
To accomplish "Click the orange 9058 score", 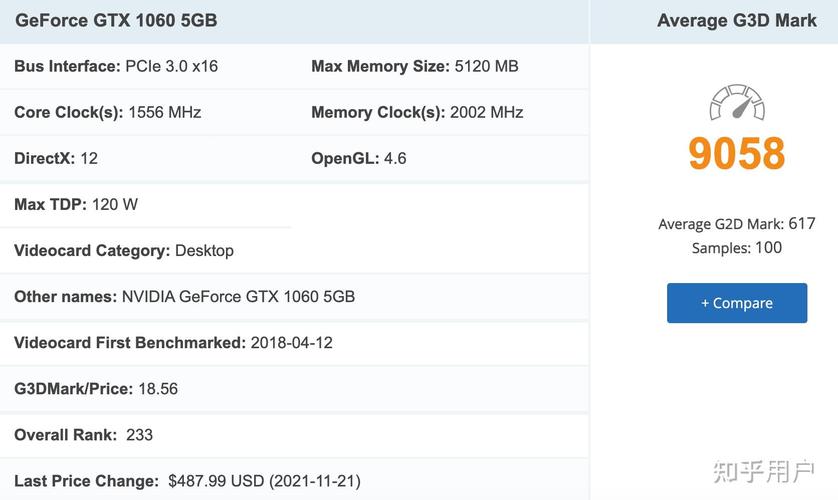I will (x=737, y=154).
